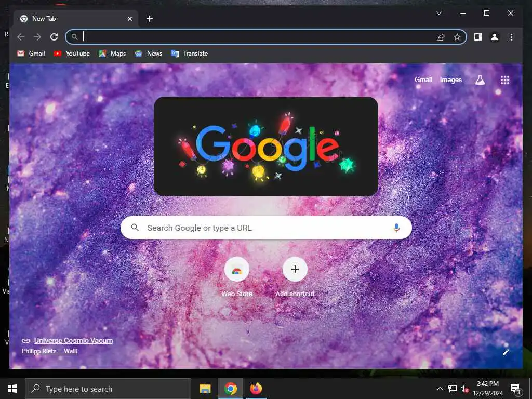Open the Translate bookmark
The height and width of the screenshot is (399, 532).
189,54
